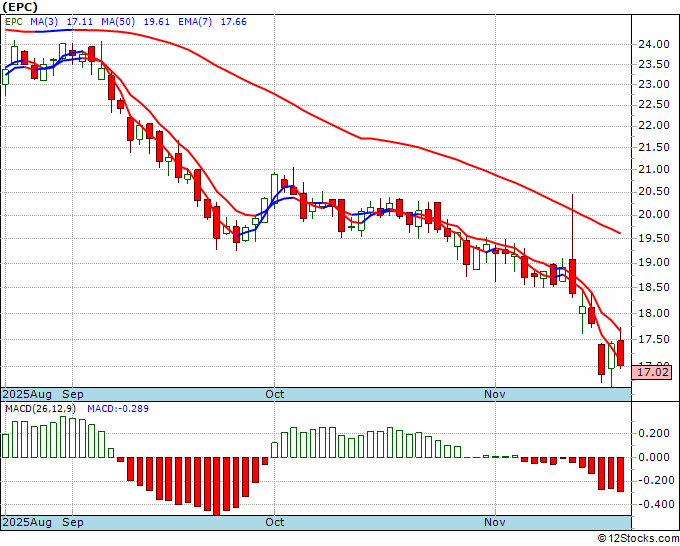Click the last red candlestick near 17.02

(x=621, y=353)
